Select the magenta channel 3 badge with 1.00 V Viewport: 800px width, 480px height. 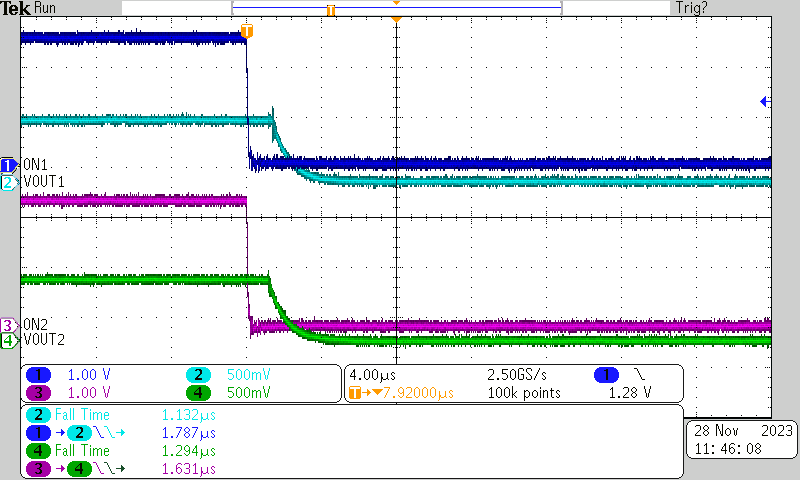(x=38, y=393)
